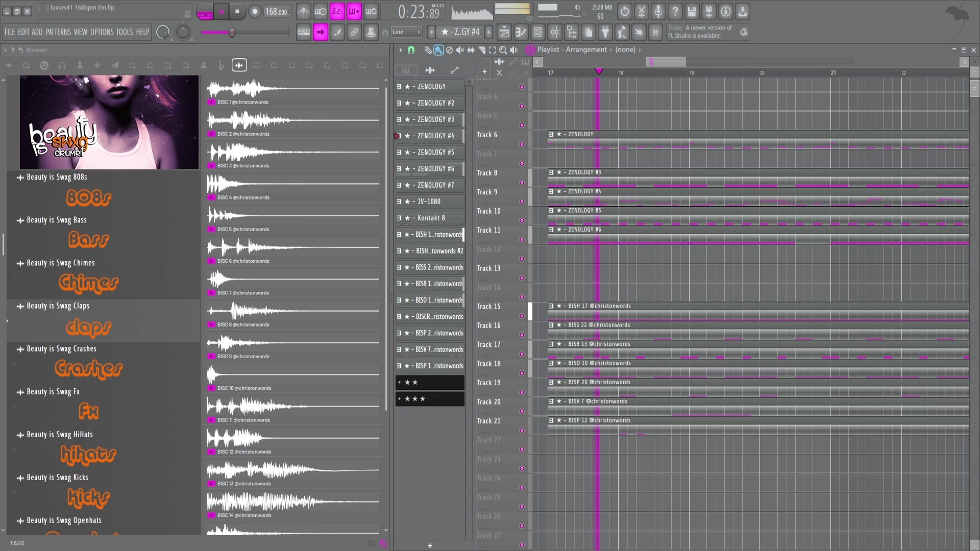
Task: Pause playback with the pause button
Action: pos(222,11)
